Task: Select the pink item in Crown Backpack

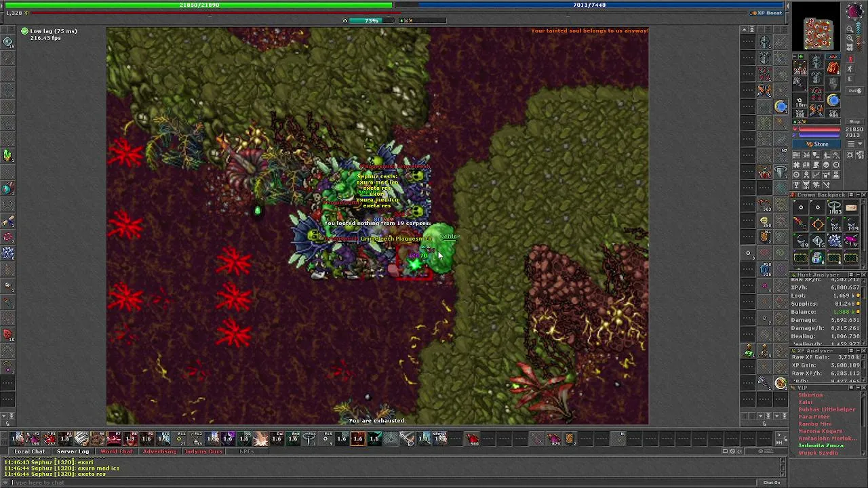Action: click(851, 241)
